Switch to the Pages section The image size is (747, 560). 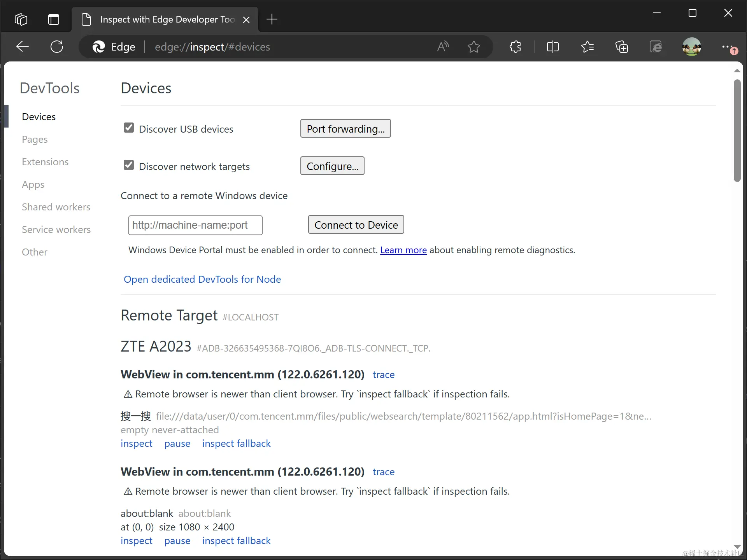point(35,139)
